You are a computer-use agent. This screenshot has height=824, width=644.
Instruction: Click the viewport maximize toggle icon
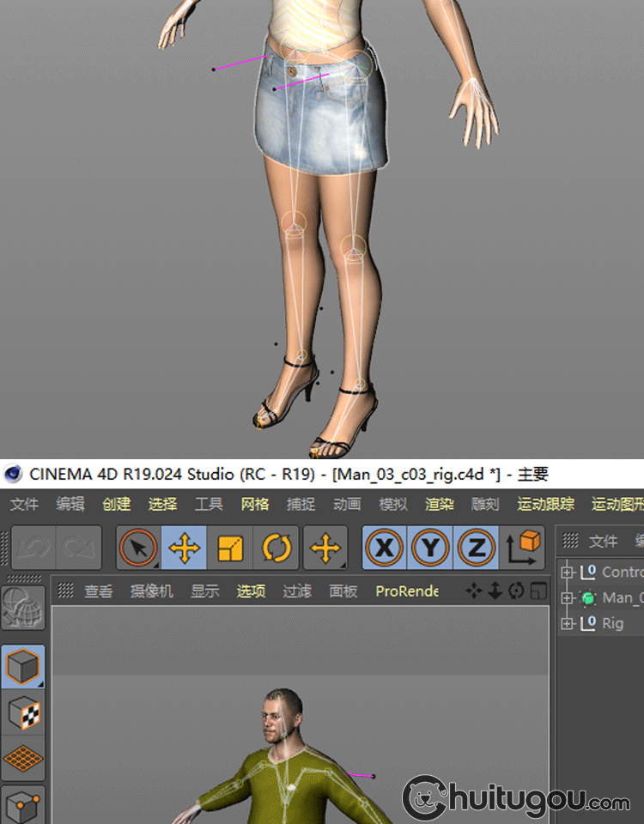click(538, 591)
